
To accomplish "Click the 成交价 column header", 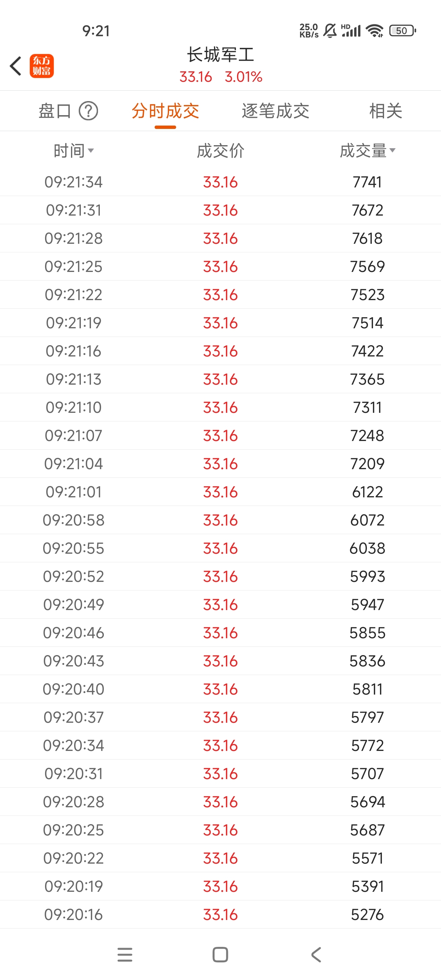I will pyautogui.click(x=220, y=151).
